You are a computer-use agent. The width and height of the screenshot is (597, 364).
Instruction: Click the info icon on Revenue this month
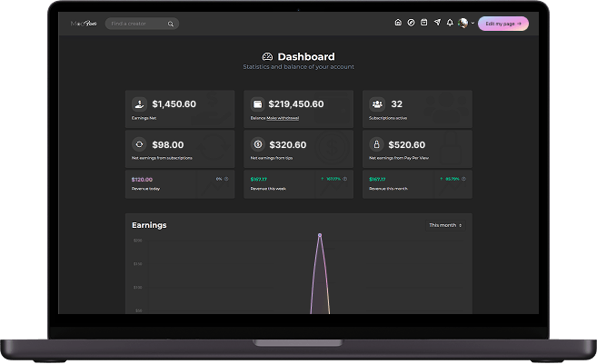[x=463, y=179]
